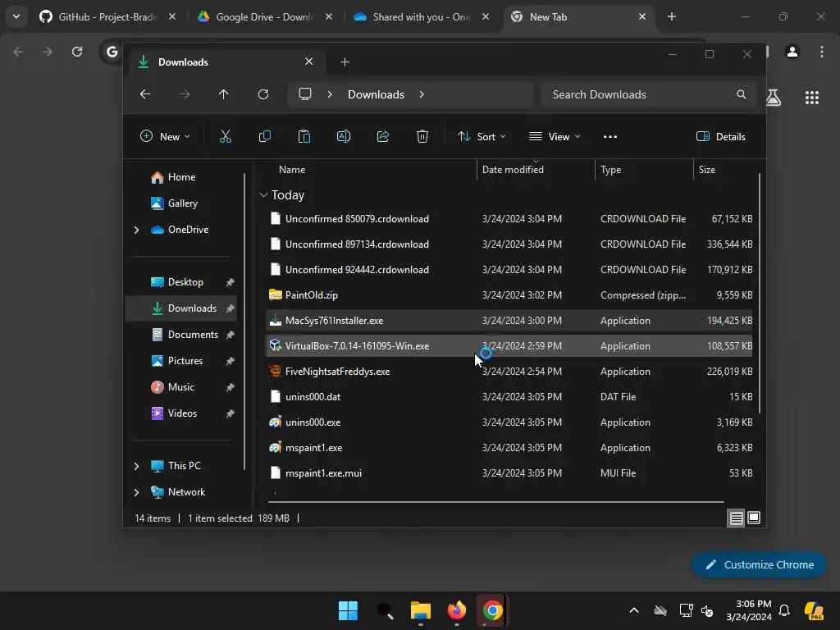Select mspaint1.exe.mui file

pos(509,473)
